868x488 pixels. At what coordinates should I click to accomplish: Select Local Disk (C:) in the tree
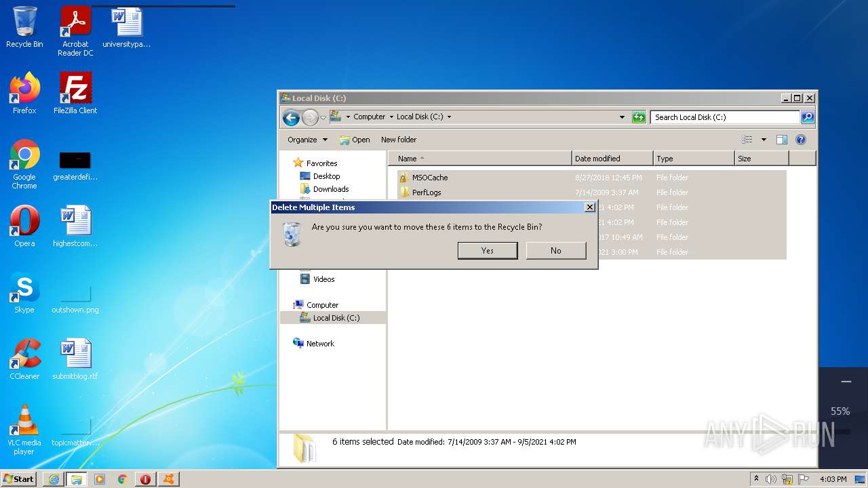336,318
